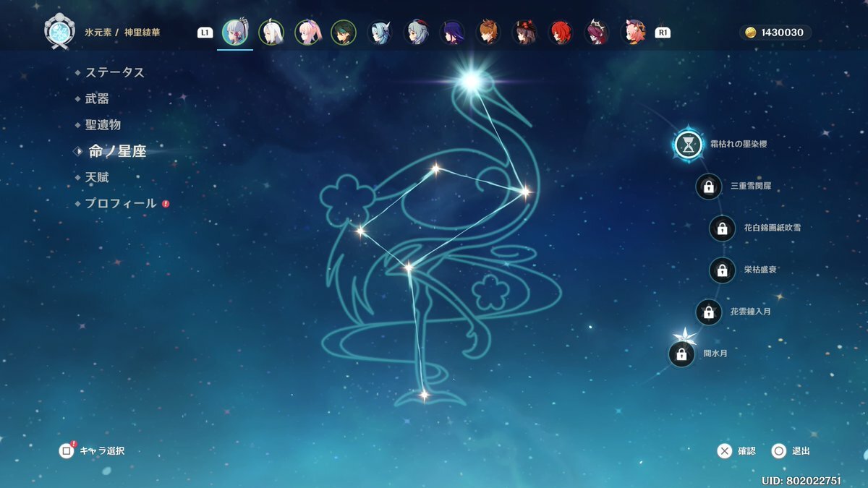The image size is (868, 488).
Task: Click the 退出 exit button
Action: [x=791, y=451]
